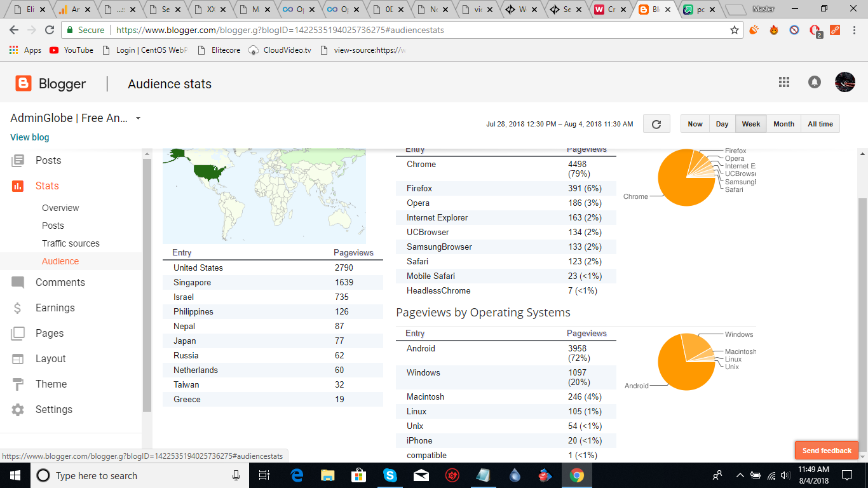Select the Week time range
This screenshot has height=488, width=868.
[x=751, y=124]
